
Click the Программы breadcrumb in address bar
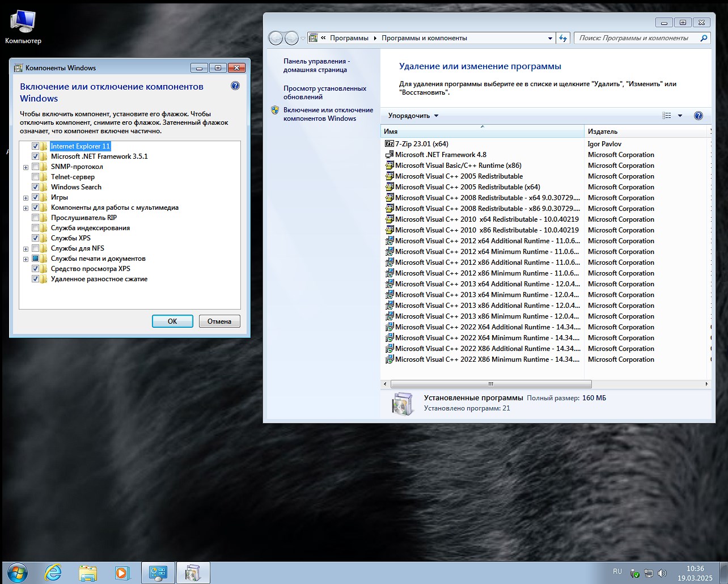[x=349, y=38]
